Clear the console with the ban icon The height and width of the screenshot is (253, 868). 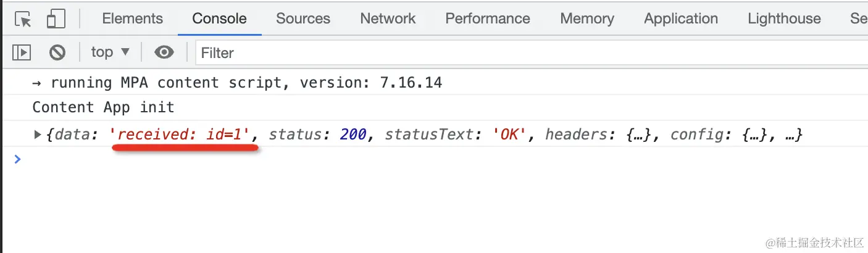(57, 52)
